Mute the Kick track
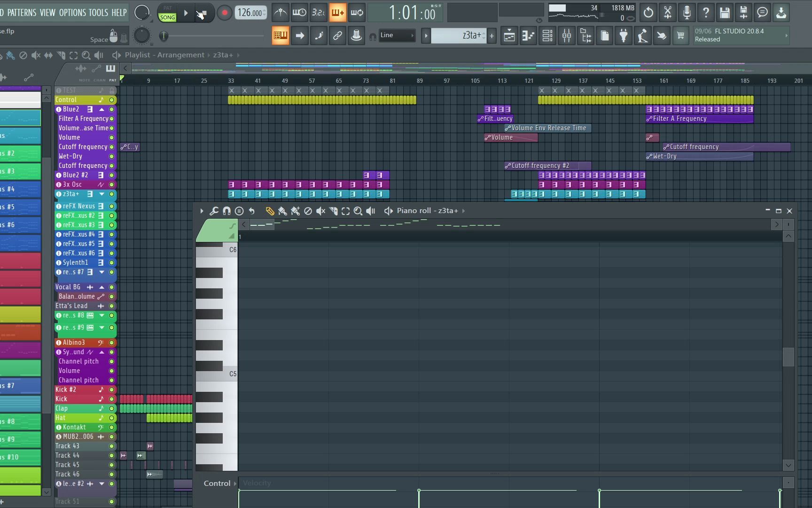This screenshot has height=508, width=812. pyautogui.click(x=112, y=399)
